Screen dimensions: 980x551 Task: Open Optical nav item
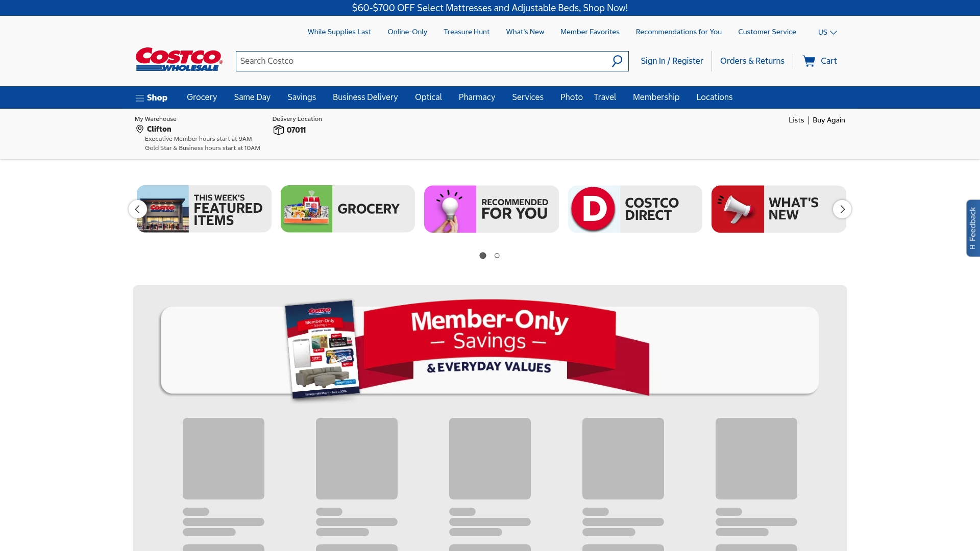point(428,97)
